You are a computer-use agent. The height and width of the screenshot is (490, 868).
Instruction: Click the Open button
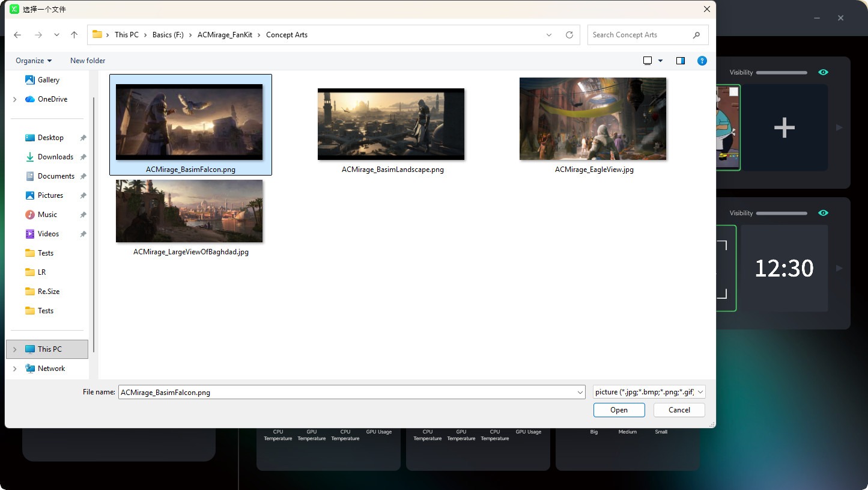pos(619,410)
